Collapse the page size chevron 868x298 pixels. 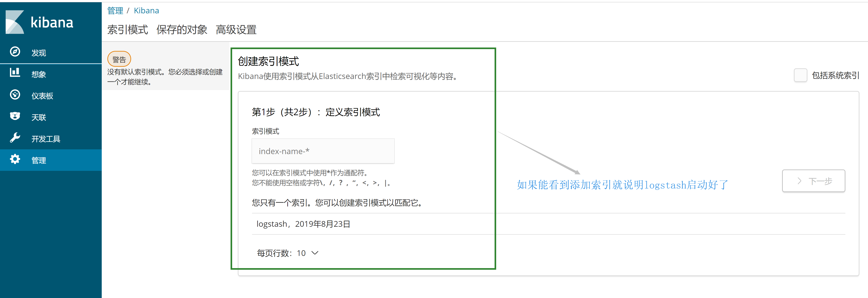[315, 253]
